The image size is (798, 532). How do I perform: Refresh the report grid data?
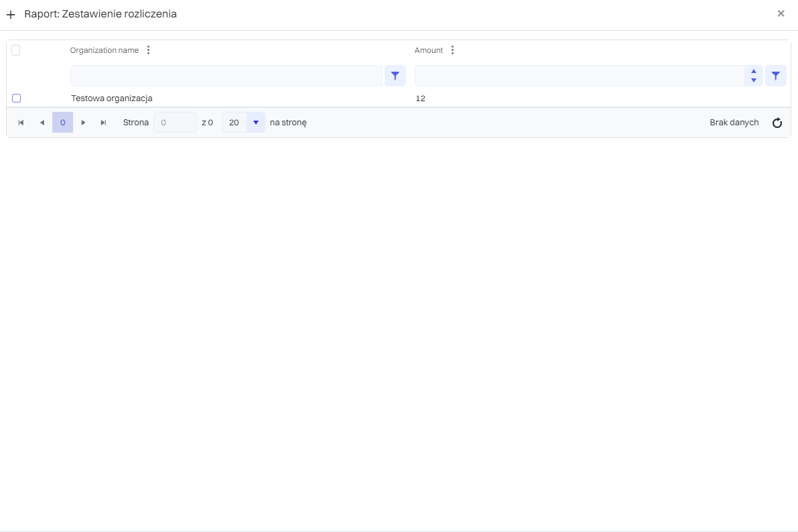[777, 123]
